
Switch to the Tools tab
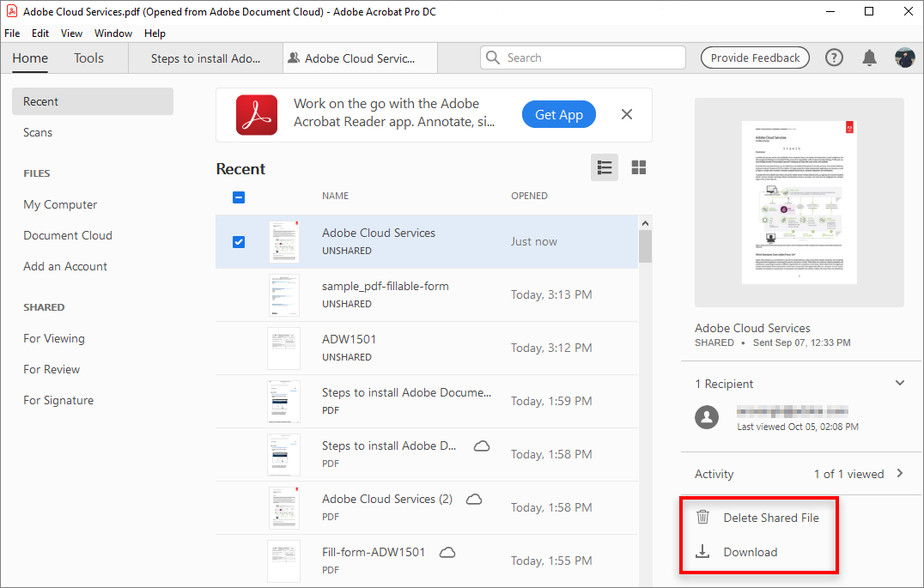click(x=88, y=58)
